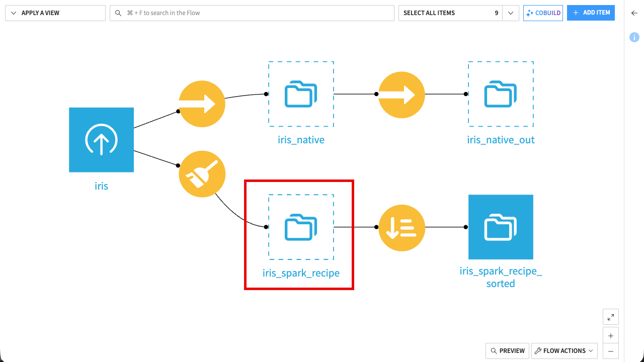Select the iris_spark_recipe dataset folder icon
This screenshot has height=362, width=644.
tap(301, 227)
